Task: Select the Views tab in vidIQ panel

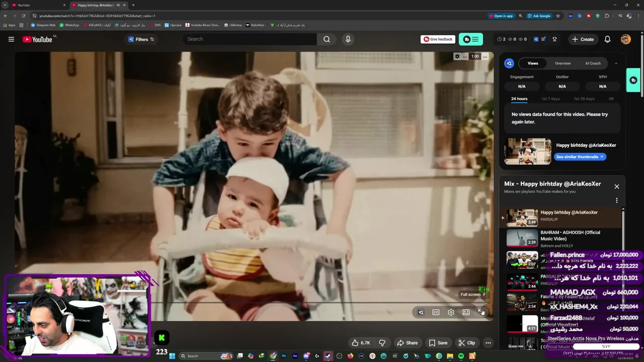Action: [x=533, y=63]
